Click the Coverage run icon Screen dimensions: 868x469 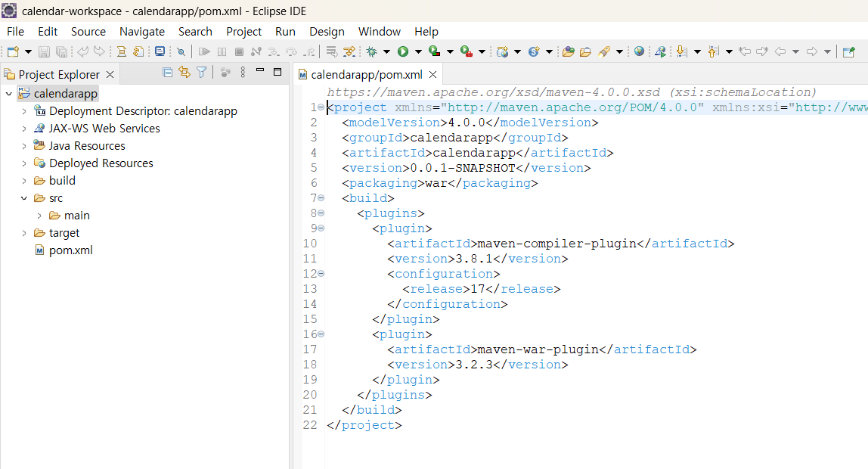435,51
